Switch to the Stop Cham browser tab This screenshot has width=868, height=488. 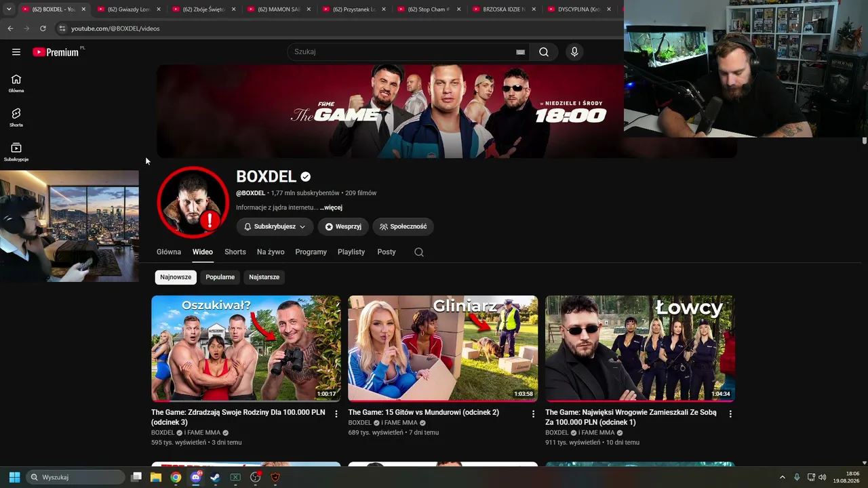pos(429,9)
